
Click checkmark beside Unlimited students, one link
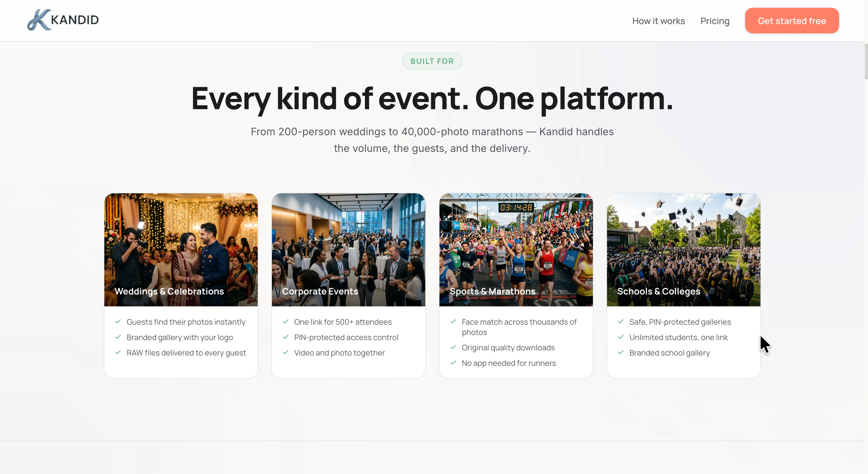pyautogui.click(x=621, y=337)
